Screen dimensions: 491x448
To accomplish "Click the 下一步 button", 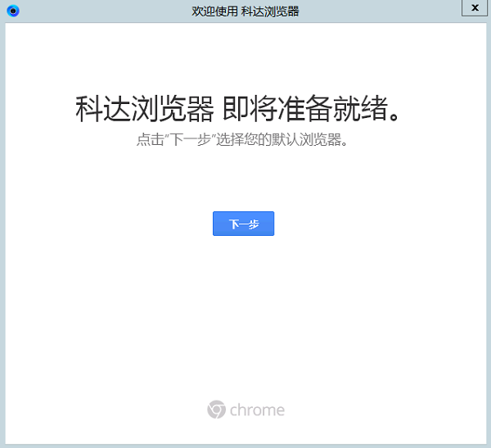I will [243, 224].
